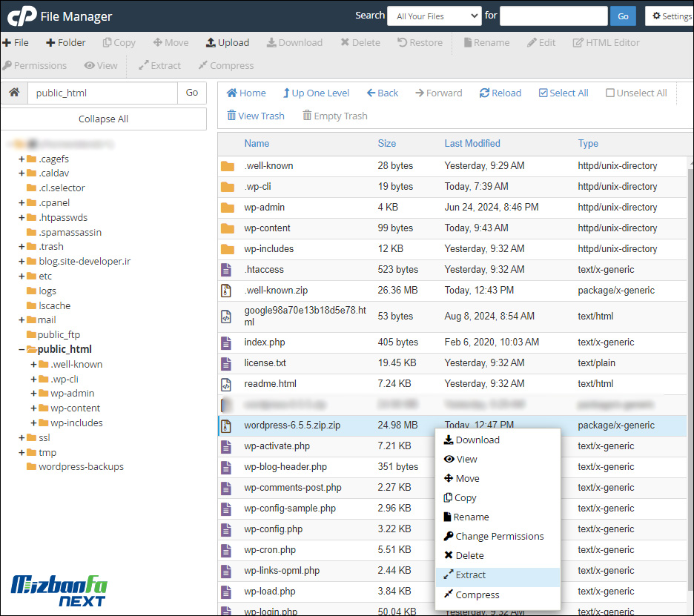Reload the file listing
This screenshot has height=616, width=694.
[500, 93]
